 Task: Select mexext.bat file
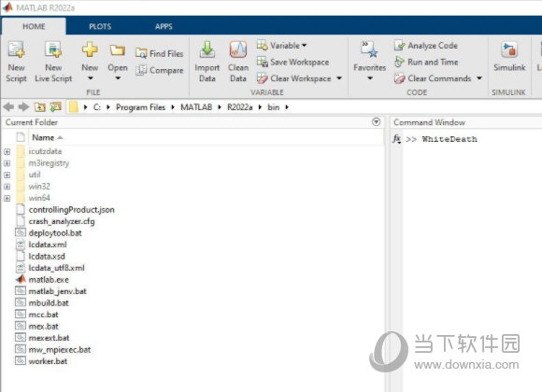pos(42,338)
